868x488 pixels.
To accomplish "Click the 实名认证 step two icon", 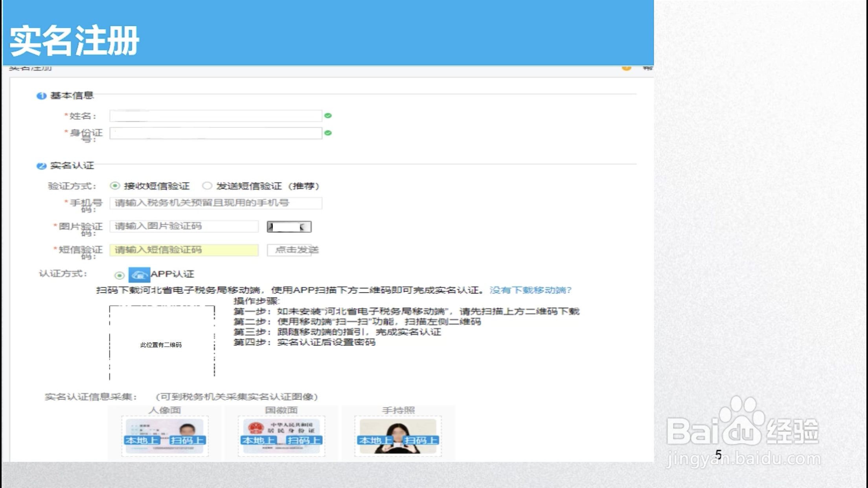I will click(x=41, y=166).
